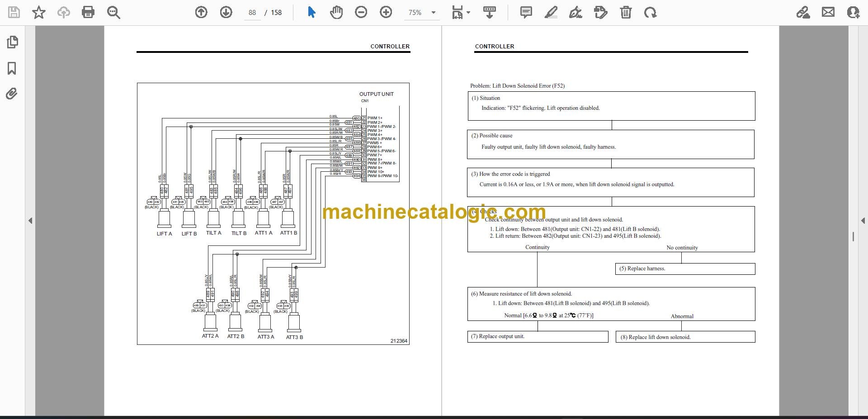
Task: Click the 'ATT1 B' solenoid label
Action: tap(288, 233)
